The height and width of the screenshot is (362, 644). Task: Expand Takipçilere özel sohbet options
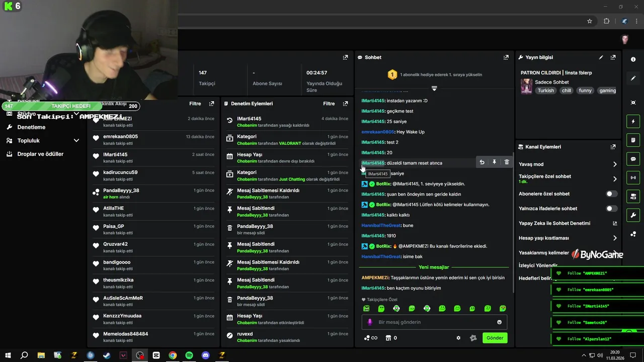click(614, 178)
